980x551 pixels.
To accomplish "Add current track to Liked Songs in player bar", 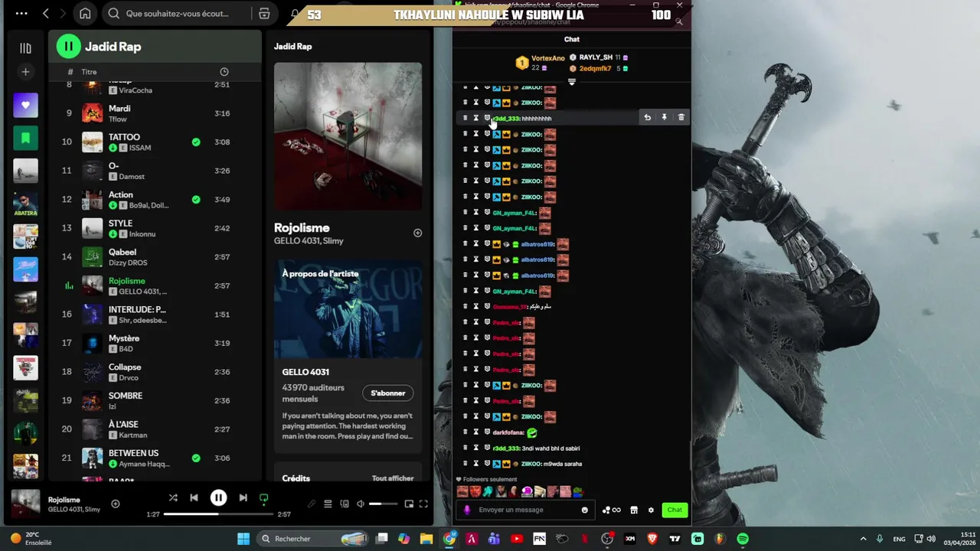I will pos(115,504).
